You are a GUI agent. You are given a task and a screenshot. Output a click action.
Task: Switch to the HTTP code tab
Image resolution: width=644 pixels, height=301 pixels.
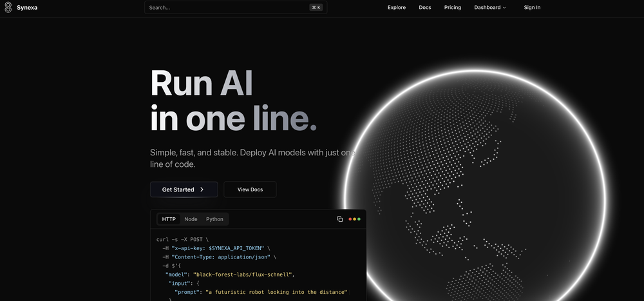(x=169, y=219)
